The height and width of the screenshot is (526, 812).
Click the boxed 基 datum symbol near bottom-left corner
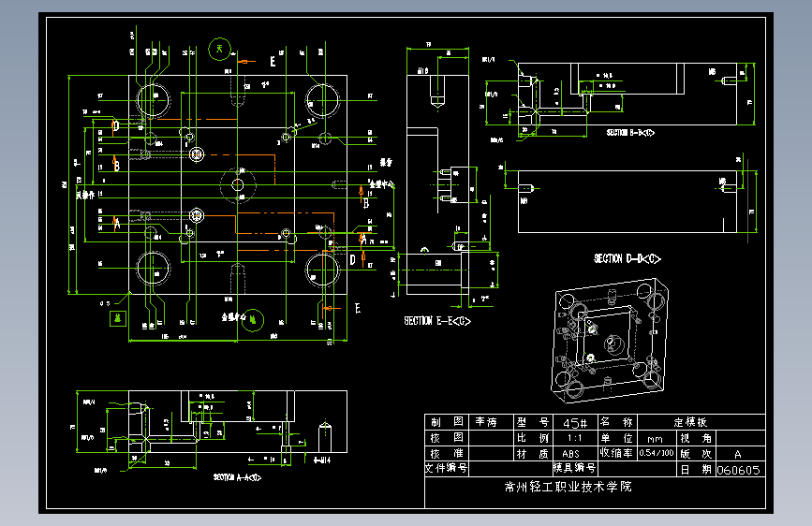(x=118, y=318)
